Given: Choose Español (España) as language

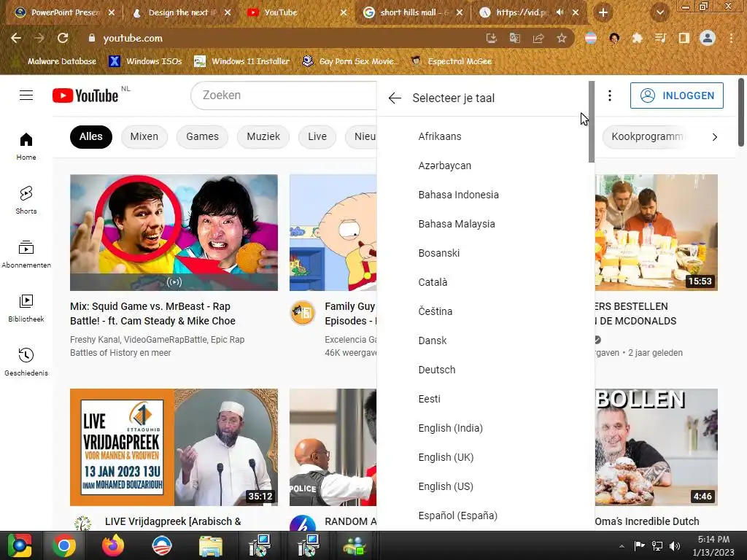Looking at the screenshot, I should [483, 516].
